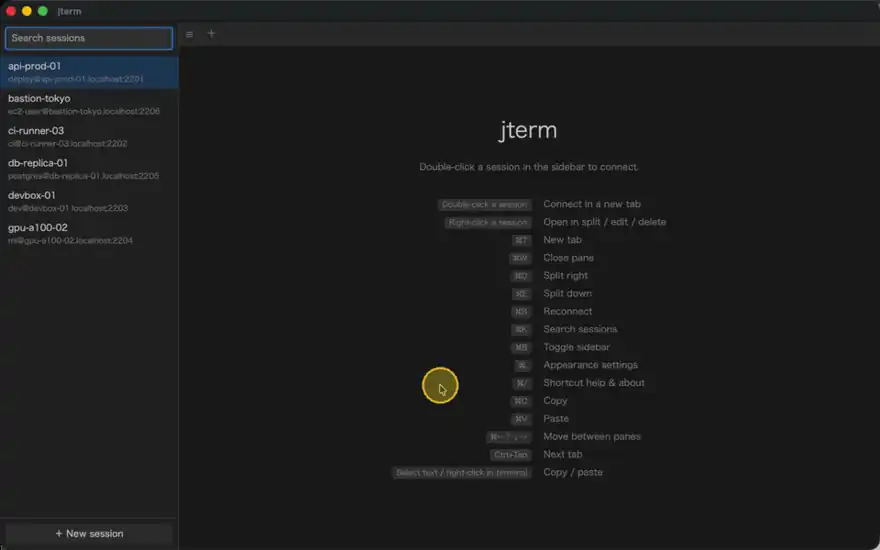Click the 'Close pane' shortcut label

pyautogui.click(x=568, y=258)
